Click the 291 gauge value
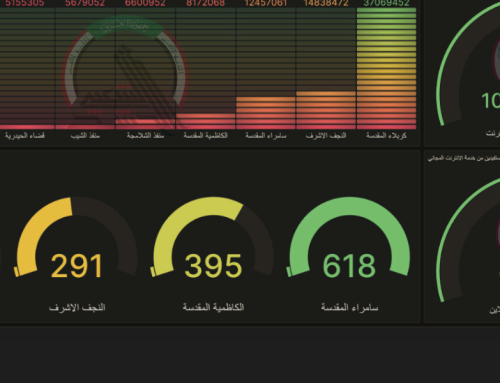 tap(77, 266)
